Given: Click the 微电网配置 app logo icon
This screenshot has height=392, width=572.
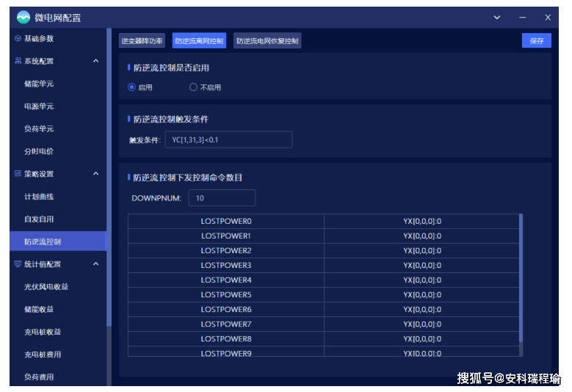Looking at the screenshot, I should (x=23, y=17).
